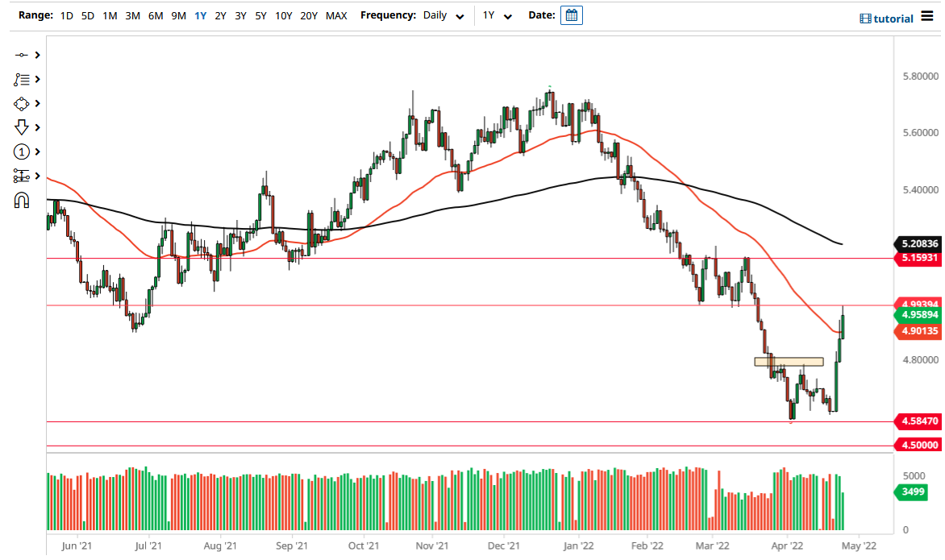Click the 10Y range button
The width and height of the screenshot is (945, 560).
point(283,15)
